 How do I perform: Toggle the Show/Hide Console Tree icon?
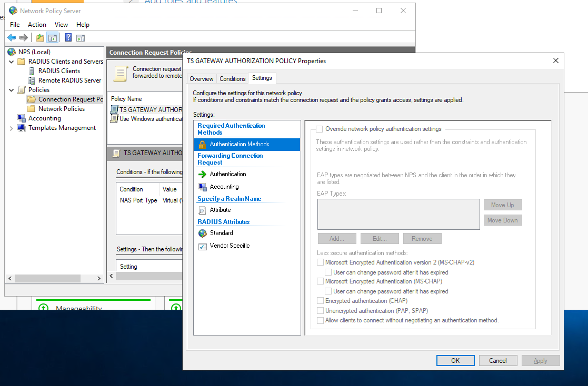(x=52, y=37)
